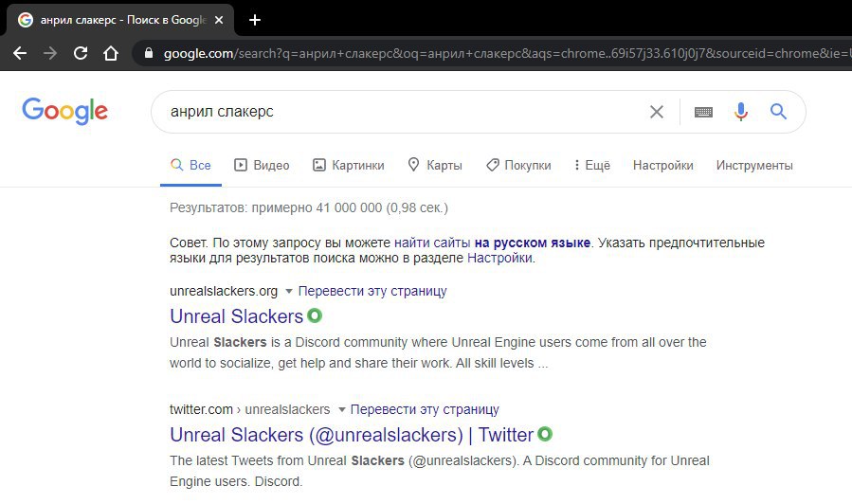Image resolution: width=852 pixels, height=504 pixels.
Task: Open the Настройки link in tip text
Action: [499, 258]
